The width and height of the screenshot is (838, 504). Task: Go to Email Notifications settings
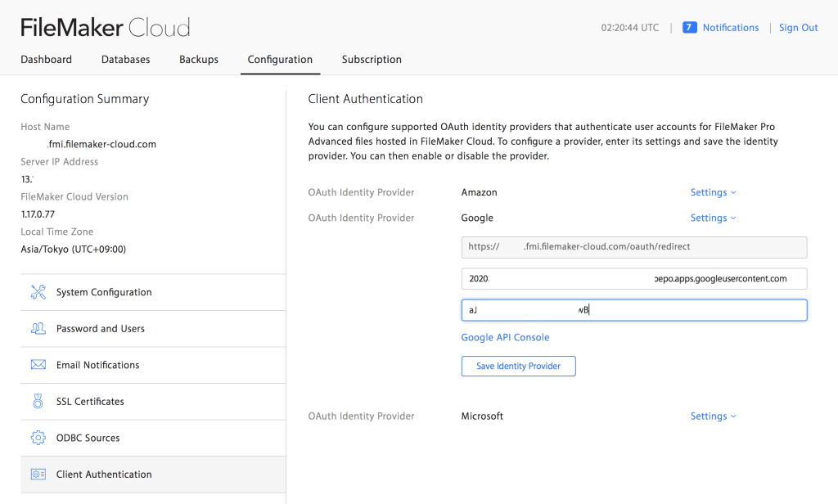153,365
